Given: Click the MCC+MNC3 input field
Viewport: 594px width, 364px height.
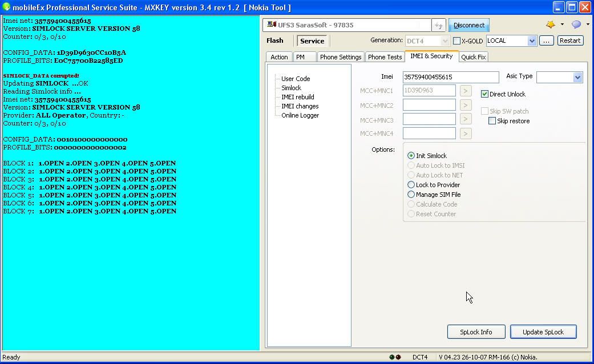Looking at the screenshot, I should [429, 119].
